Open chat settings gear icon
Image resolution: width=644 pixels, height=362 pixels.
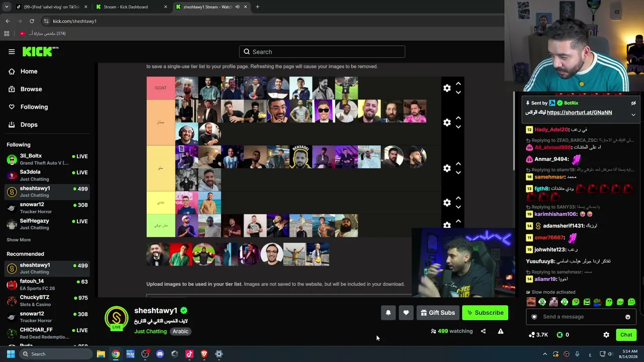pos(606,335)
